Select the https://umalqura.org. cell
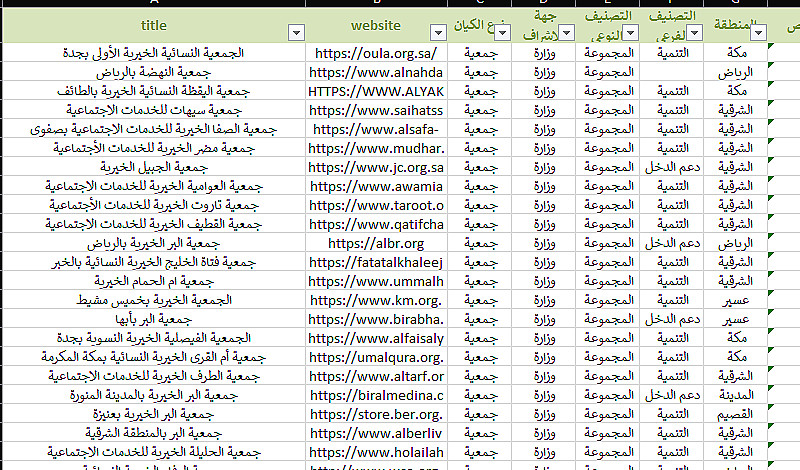The width and height of the screenshot is (800, 470). click(377, 357)
